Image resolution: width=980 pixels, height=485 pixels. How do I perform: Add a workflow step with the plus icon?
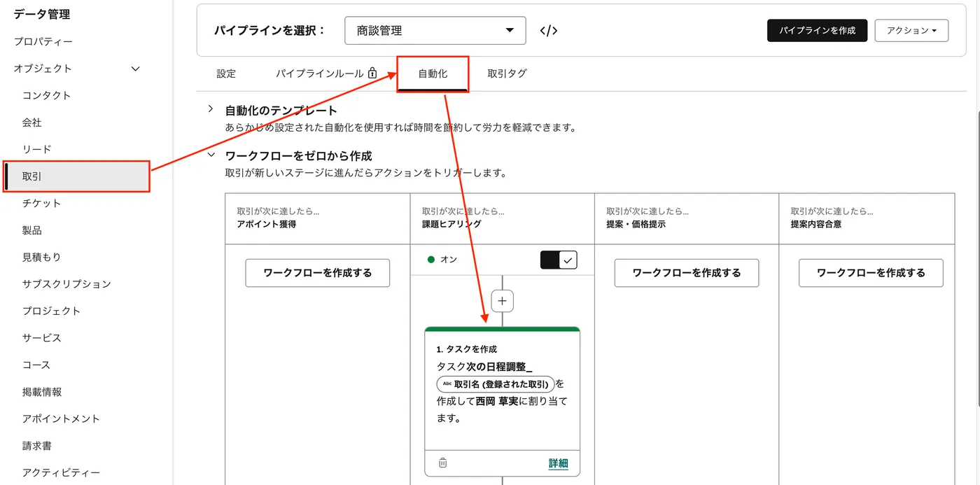tap(502, 300)
